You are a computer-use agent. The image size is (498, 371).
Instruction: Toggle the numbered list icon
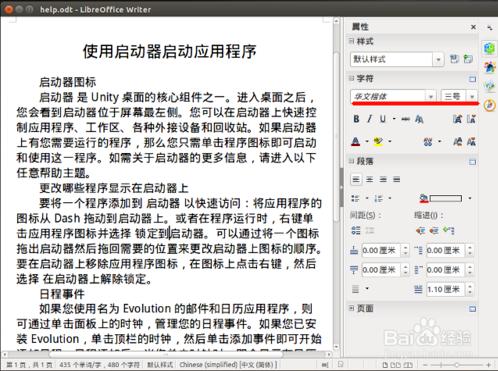pyautogui.click(x=378, y=199)
